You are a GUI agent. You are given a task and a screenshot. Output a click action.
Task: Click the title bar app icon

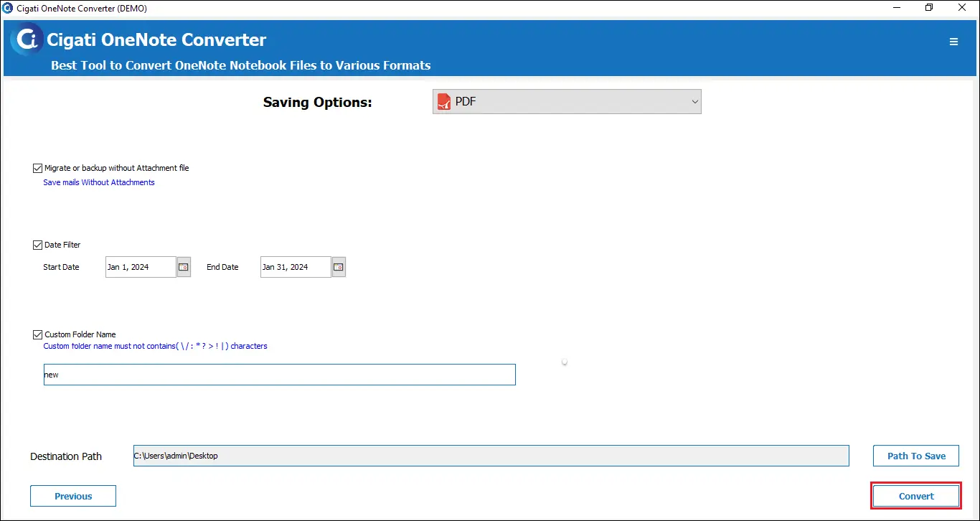8,7
